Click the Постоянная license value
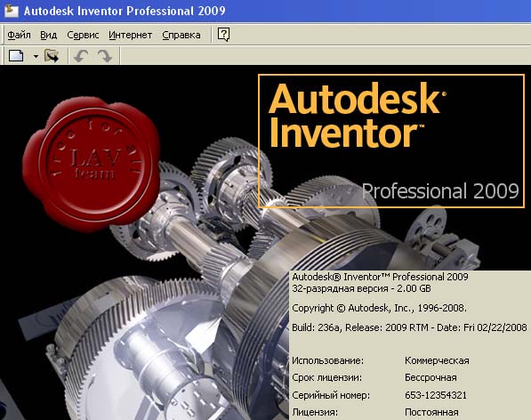This screenshot has height=420, width=531. [431, 412]
